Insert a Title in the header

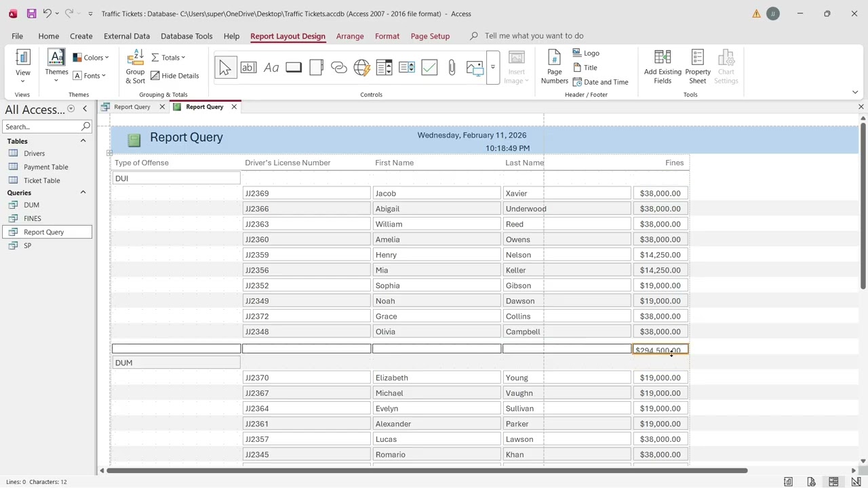coord(585,68)
